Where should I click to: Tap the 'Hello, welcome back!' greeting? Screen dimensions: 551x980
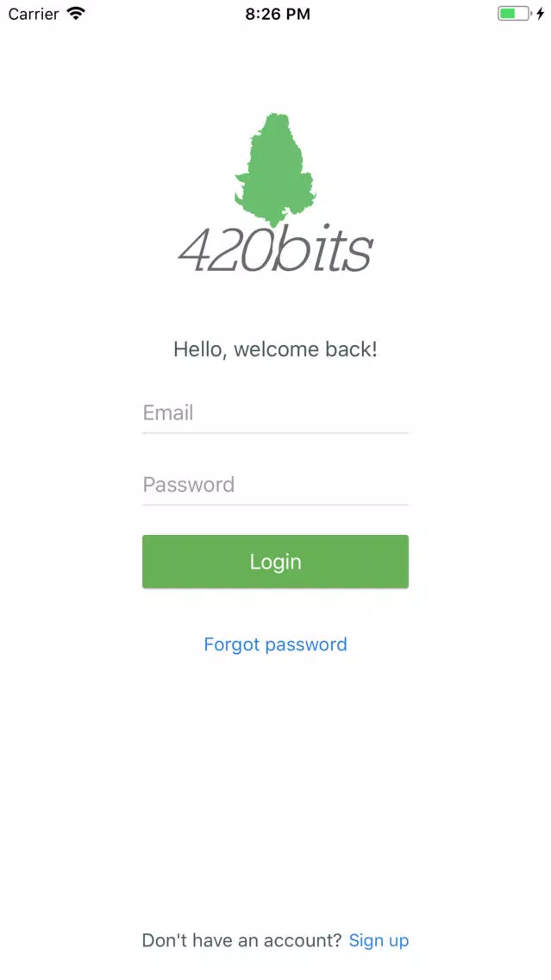[276, 349]
